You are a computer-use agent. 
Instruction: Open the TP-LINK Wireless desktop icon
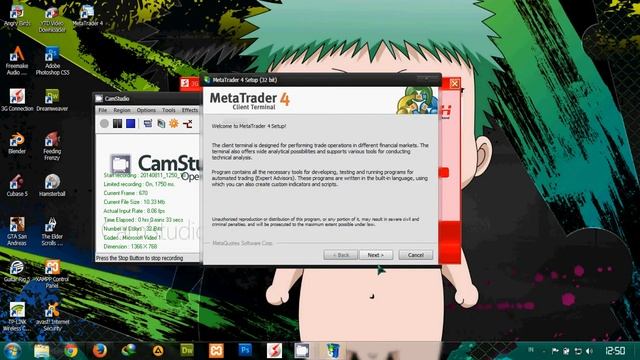[x=17, y=316]
